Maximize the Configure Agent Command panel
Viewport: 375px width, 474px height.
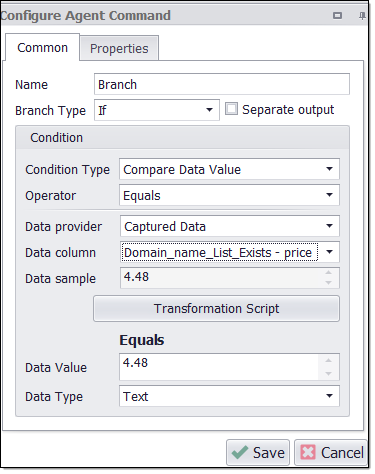tap(337, 15)
